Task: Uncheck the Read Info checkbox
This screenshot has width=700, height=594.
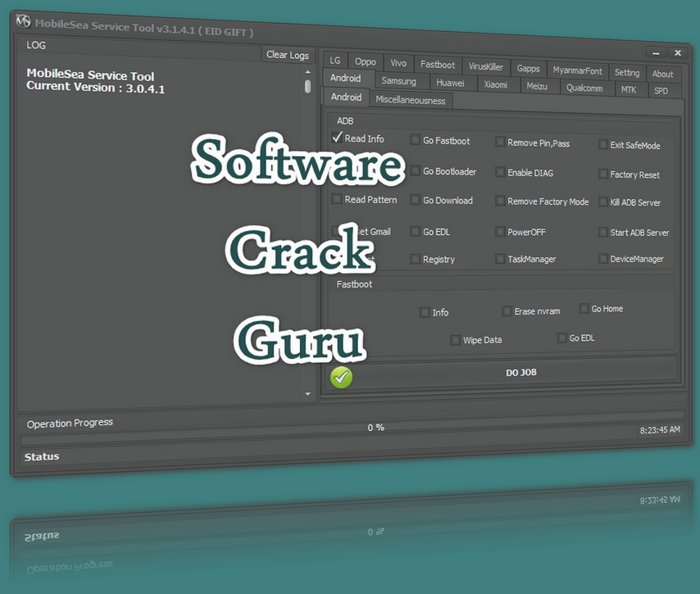Action: pos(337,138)
